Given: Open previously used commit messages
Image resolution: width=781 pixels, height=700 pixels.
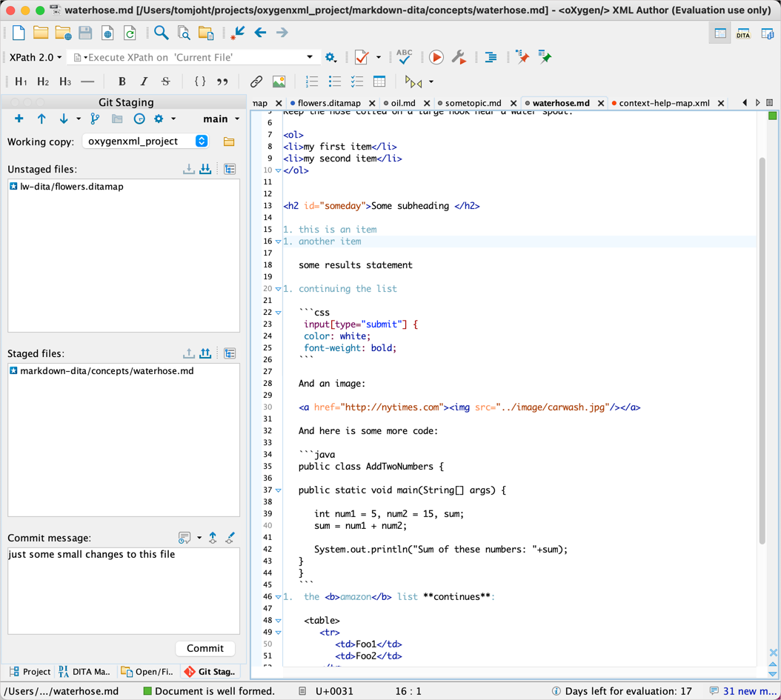Looking at the screenshot, I should 185,537.
